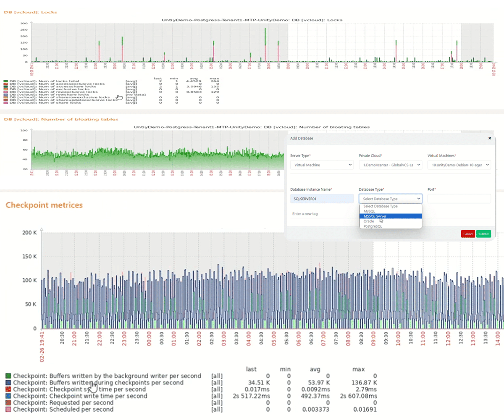Click the blue legend icon for 'Num of rowshare locks'
This screenshot has width=504, height=420.
point(5,94)
